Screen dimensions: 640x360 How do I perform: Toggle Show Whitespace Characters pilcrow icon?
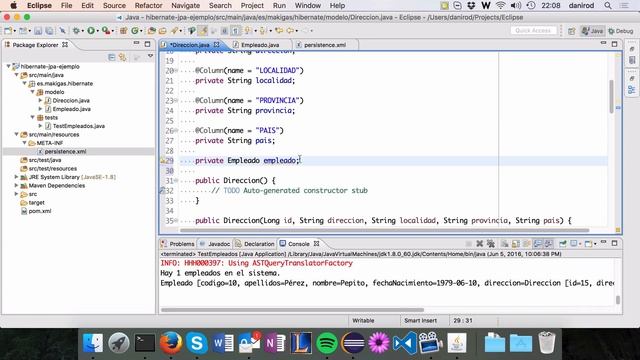point(236,31)
